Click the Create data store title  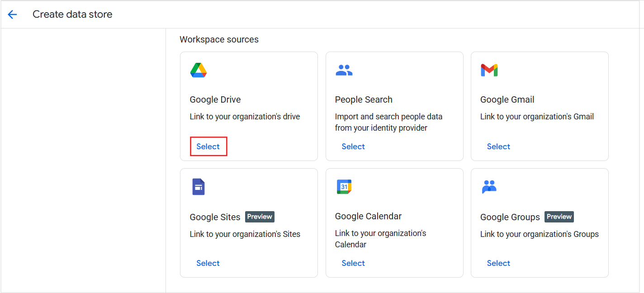click(x=72, y=14)
